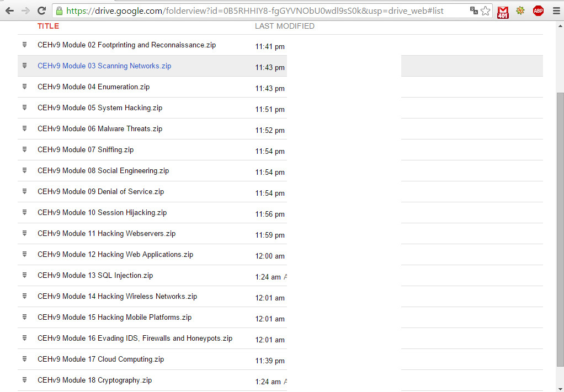Open CEHv9 Module 13 SQL Injection.zip
Image resolution: width=564 pixels, height=392 pixels.
[95, 275]
